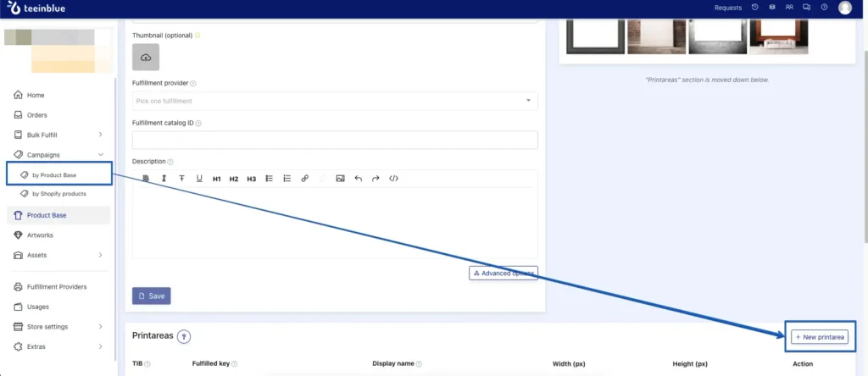
Task: Expand the Bulk Fulfill chevron
Action: tap(100, 135)
